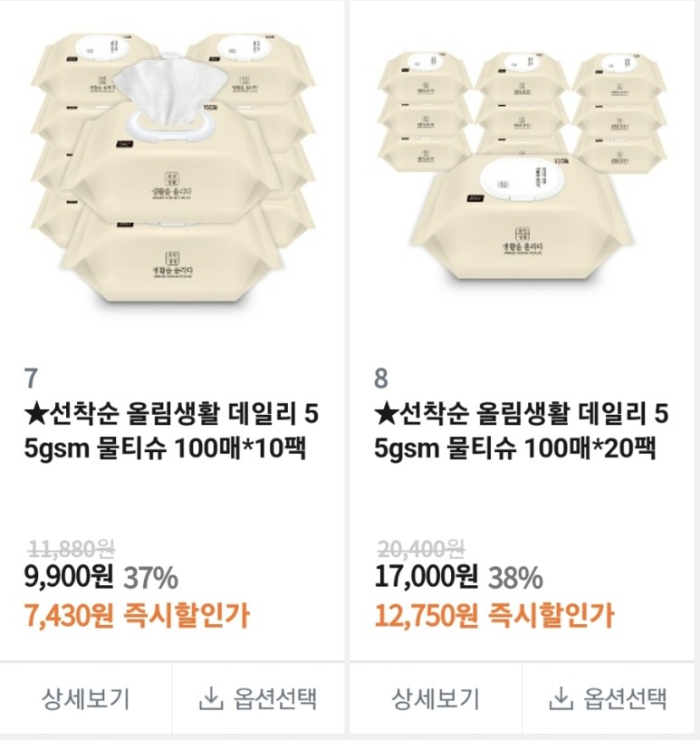Click the 17,000원 sale price
Image resolution: width=700 pixels, height=741 pixels.
pos(427,577)
